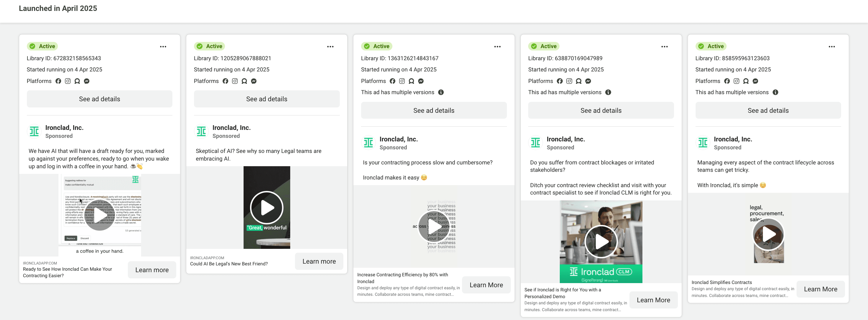
Task: Open Ironclad, Inc. page name on slow contracting ad
Action: [399, 139]
